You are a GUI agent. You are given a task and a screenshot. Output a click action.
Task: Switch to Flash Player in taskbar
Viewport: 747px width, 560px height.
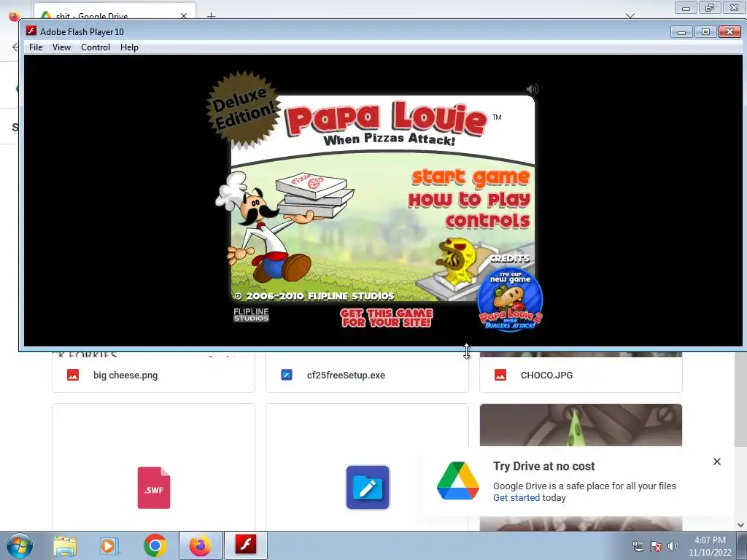coord(246,545)
